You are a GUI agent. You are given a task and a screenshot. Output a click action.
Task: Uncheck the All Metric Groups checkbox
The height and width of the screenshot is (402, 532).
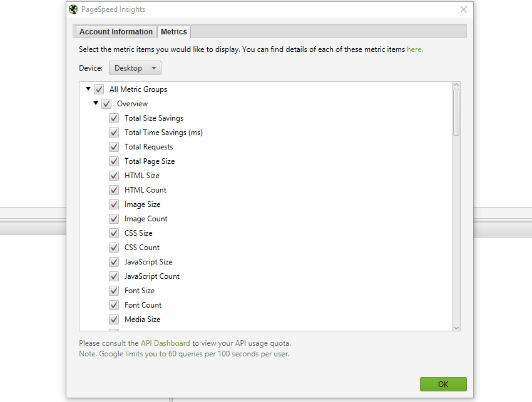(x=99, y=89)
